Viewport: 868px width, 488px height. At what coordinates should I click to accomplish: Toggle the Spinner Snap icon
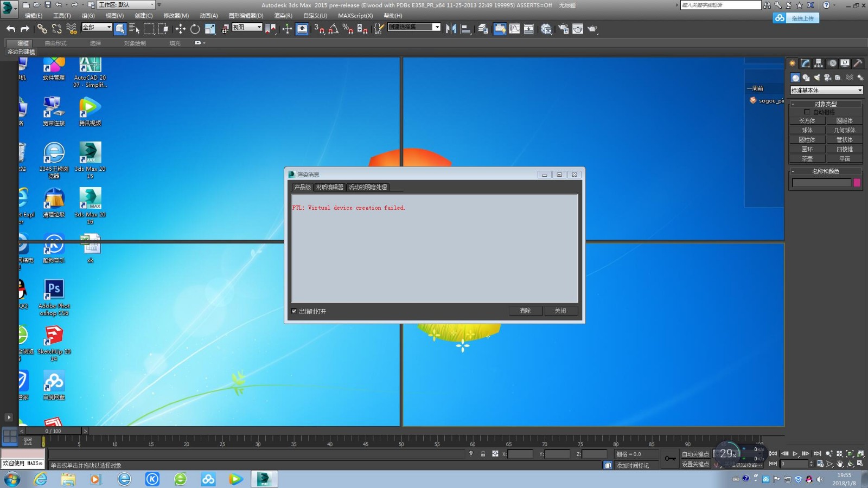coord(362,29)
